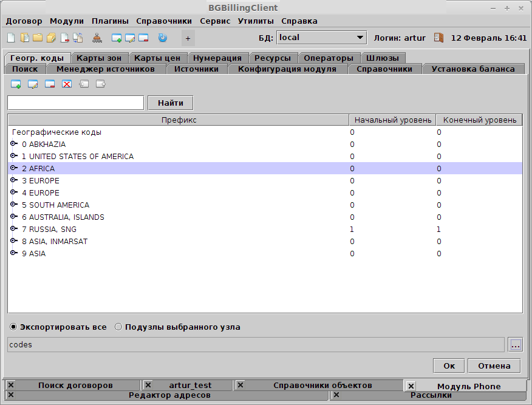Image resolution: width=532 pixels, height=405 pixels.
Task: Select the Экспортировать все radio button
Action: 13,327
